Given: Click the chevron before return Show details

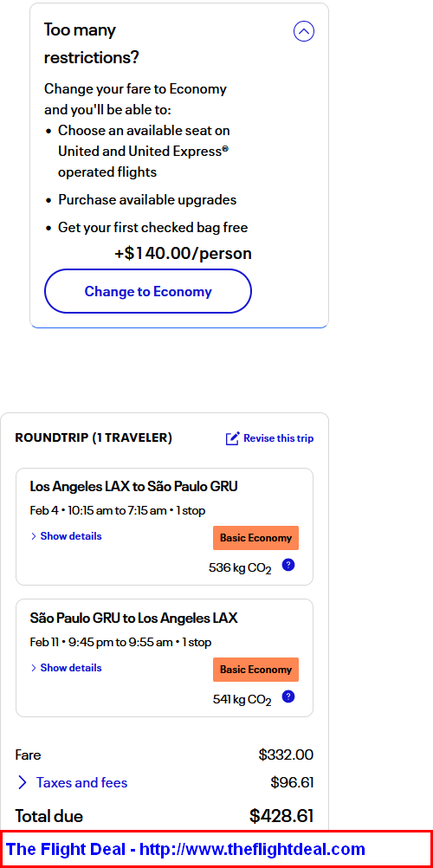Looking at the screenshot, I should [x=33, y=668].
